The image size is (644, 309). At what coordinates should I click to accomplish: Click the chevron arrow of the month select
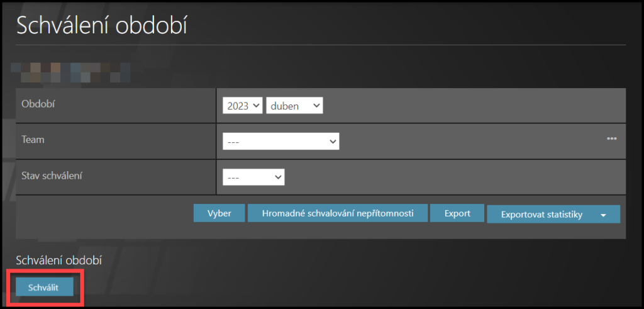[x=314, y=106]
